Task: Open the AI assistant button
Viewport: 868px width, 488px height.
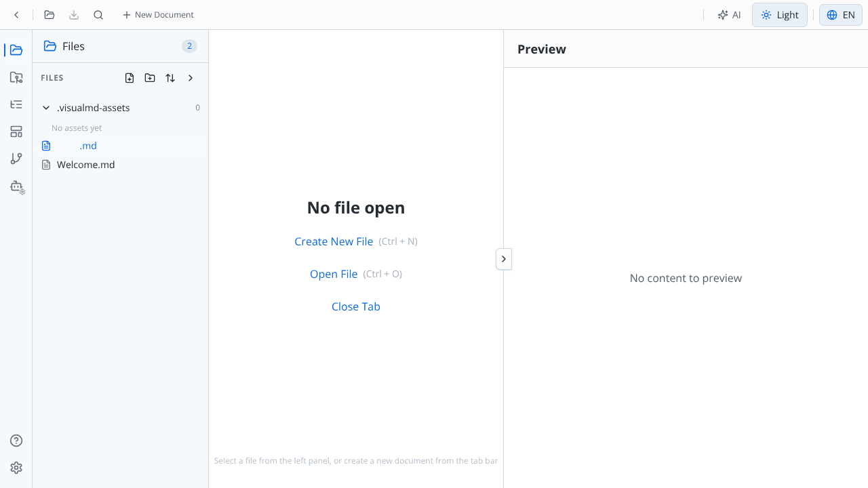Action: tap(730, 15)
